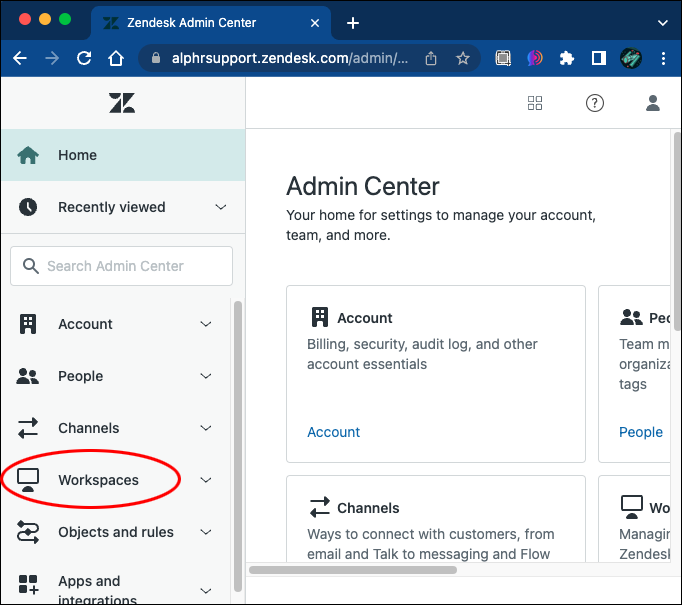682x605 pixels.
Task: Click the browser forward arrow
Action: pyautogui.click(x=52, y=58)
